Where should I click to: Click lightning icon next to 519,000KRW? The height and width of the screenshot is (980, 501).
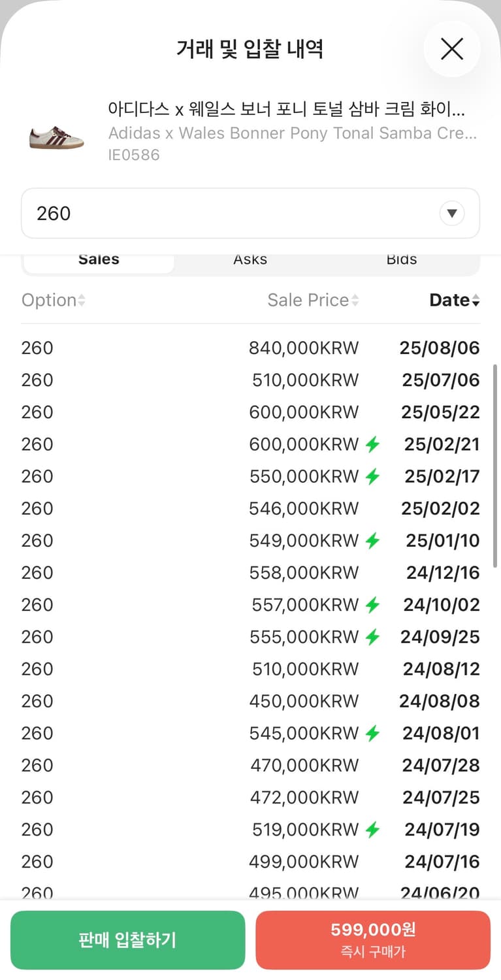pos(372,830)
